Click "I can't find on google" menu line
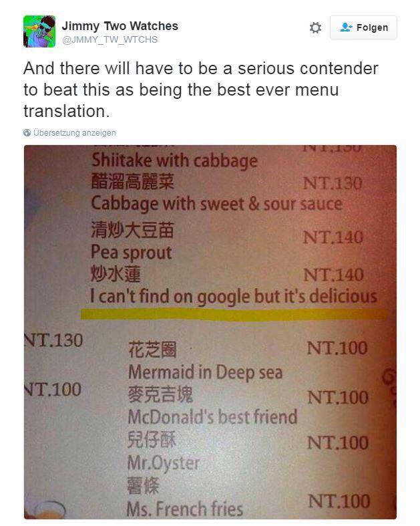 tap(234, 295)
